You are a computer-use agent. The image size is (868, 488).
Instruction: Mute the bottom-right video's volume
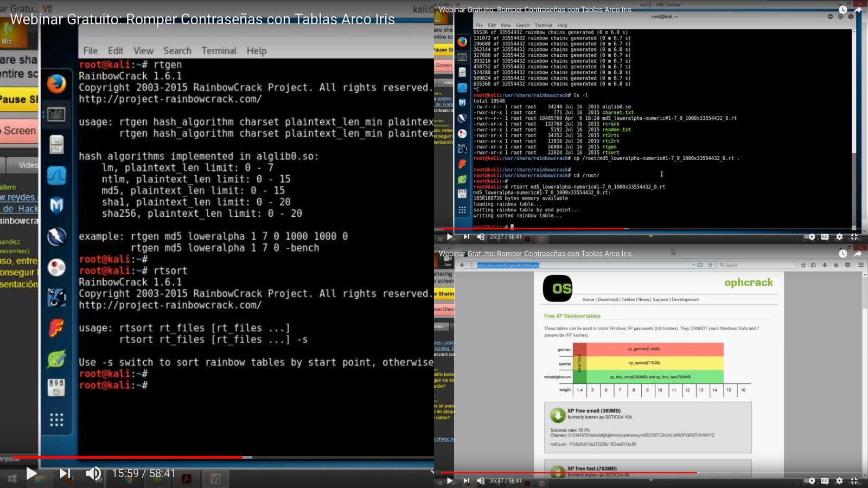coord(481,481)
